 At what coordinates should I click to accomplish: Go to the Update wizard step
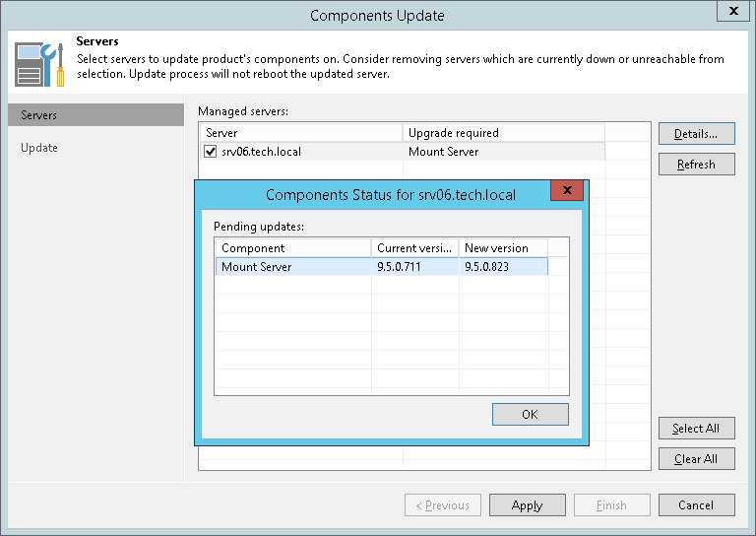point(39,148)
